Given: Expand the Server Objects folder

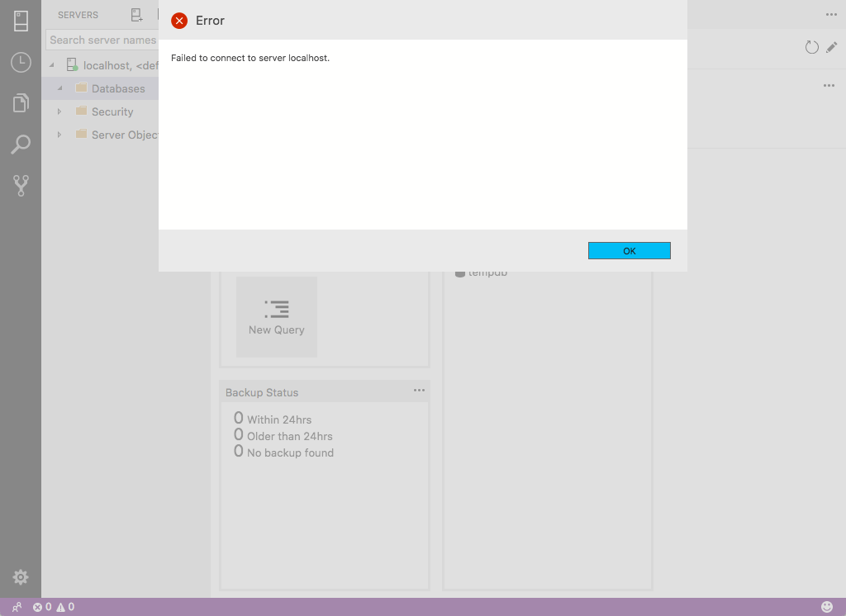Looking at the screenshot, I should tap(59, 135).
